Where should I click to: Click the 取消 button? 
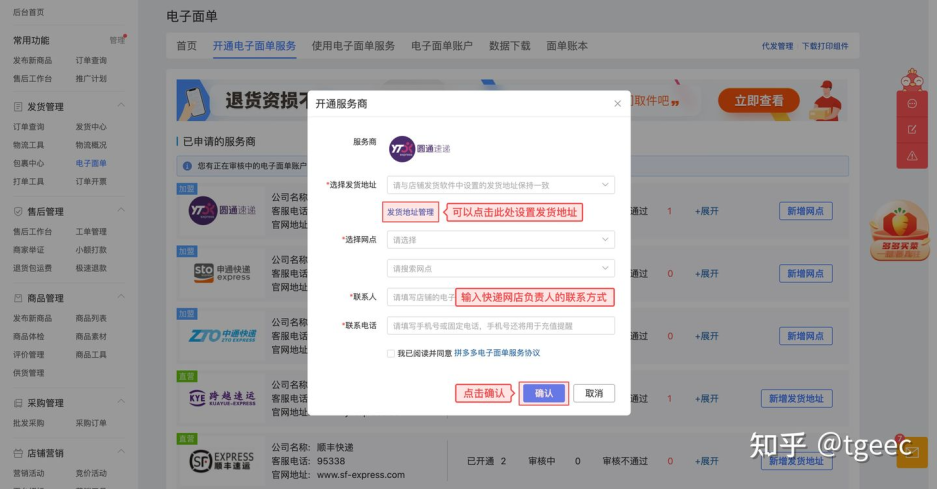[x=594, y=394]
